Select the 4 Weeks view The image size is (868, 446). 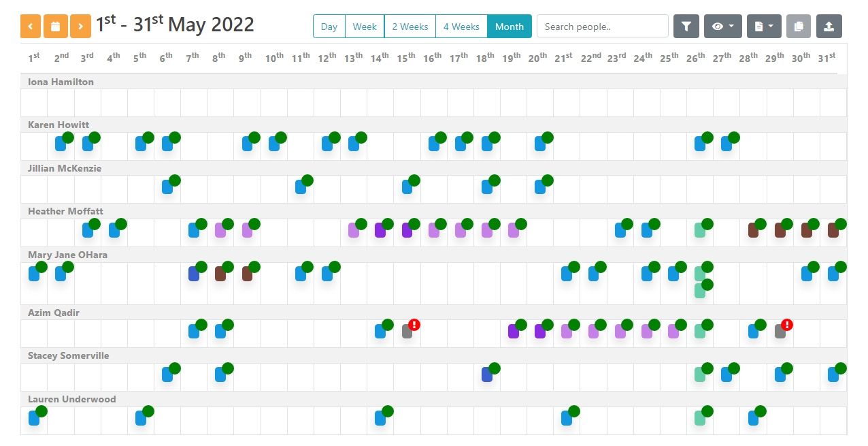(461, 27)
